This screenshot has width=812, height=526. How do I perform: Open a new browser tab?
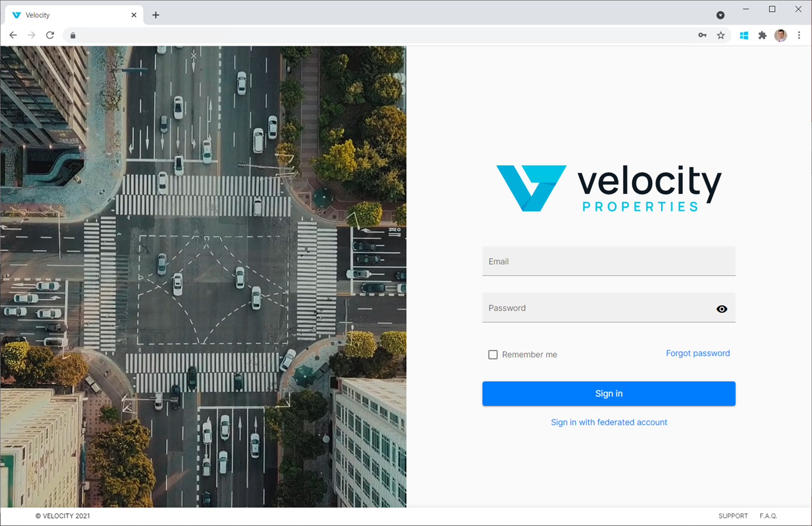click(156, 15)
